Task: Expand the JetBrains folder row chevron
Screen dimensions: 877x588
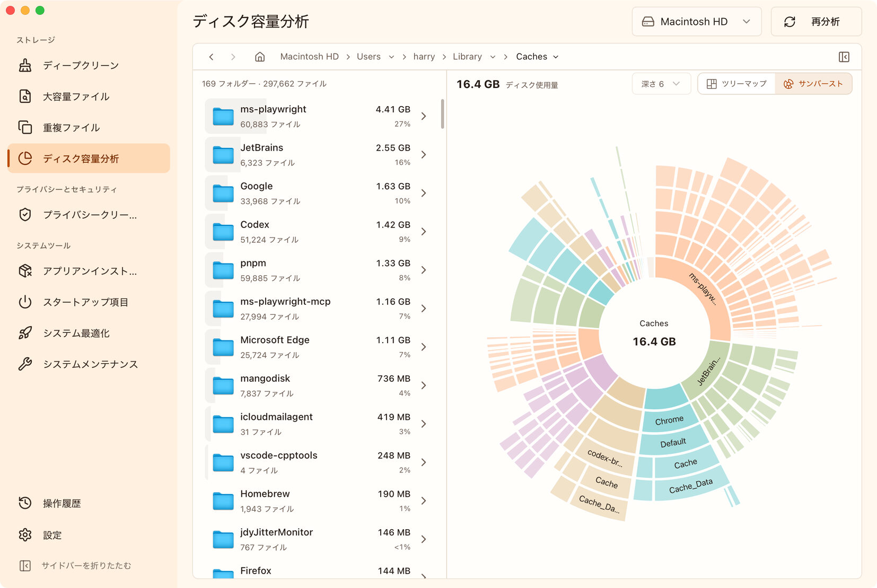Action: coord(424,155)
